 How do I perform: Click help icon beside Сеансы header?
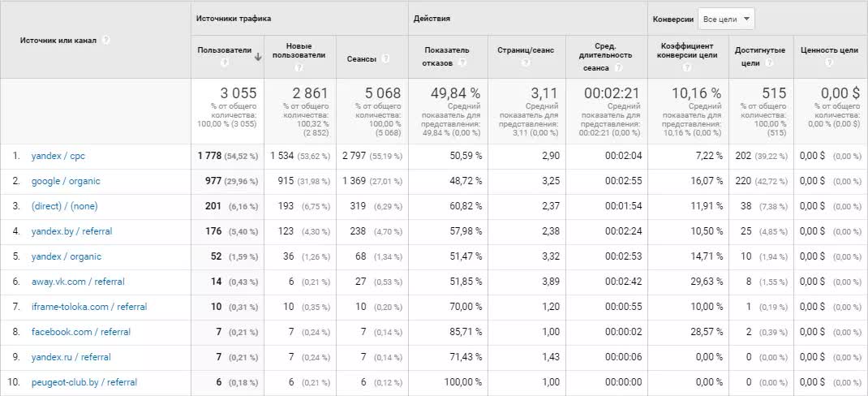pyautogui.click(x=385, y=58)
